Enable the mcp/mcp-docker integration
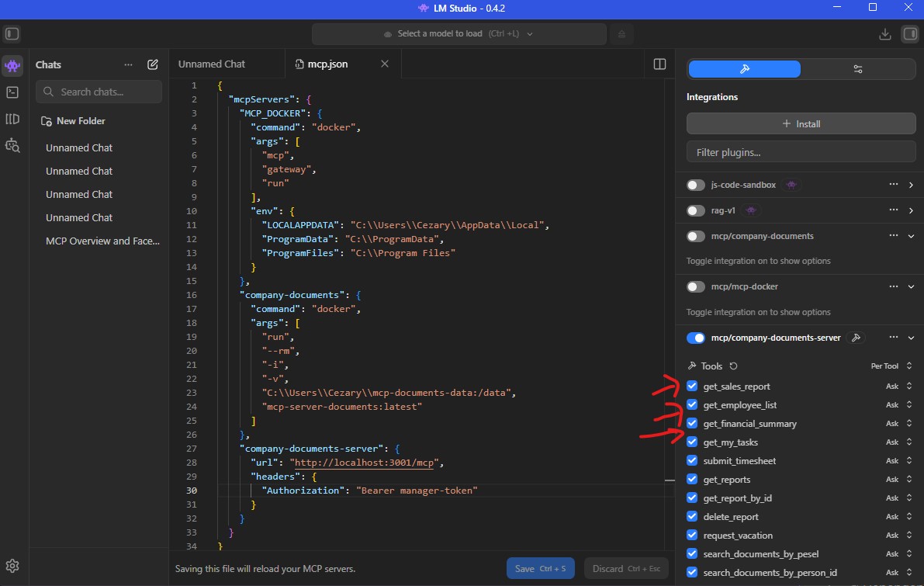Image resolution: width=924 pixels, height=586 pixels. 696,287
